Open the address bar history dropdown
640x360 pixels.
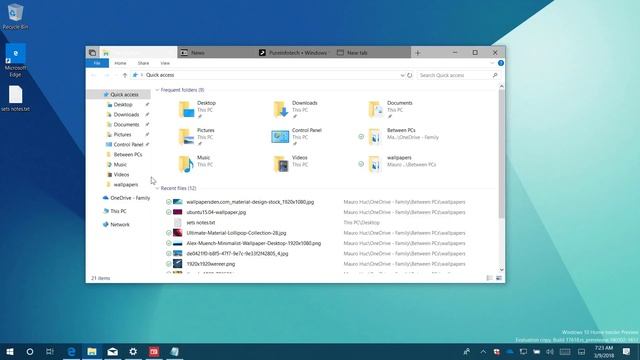click(402, 75)
